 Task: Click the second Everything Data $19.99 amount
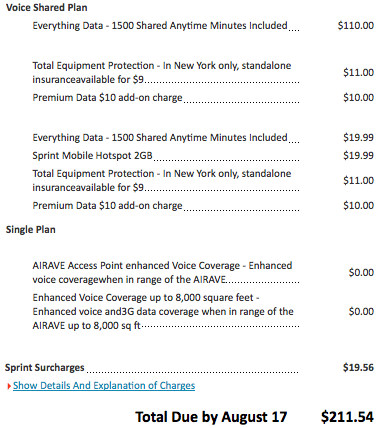pyautogui.click(x=358, y=138)
